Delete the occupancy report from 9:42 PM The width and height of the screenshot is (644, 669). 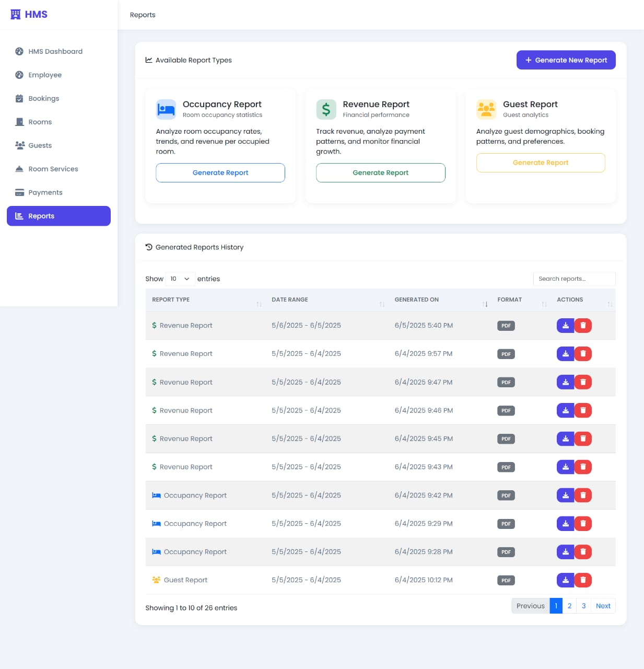tap(583, 495)
